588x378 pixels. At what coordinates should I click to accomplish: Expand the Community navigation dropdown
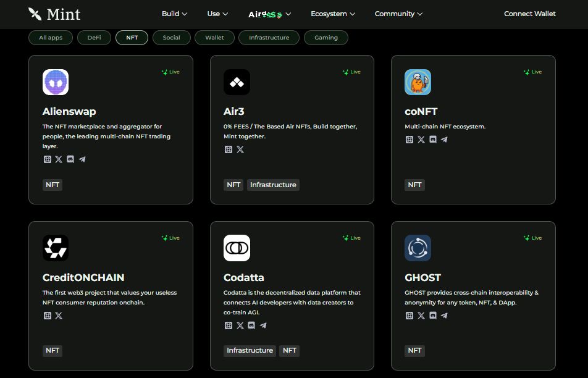pos(398,14)
